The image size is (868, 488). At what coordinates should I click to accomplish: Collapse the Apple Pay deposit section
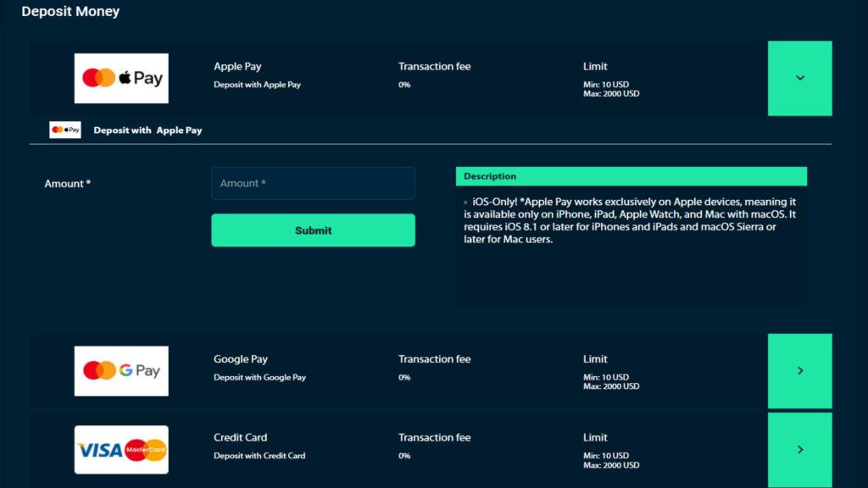click(799, 78)
